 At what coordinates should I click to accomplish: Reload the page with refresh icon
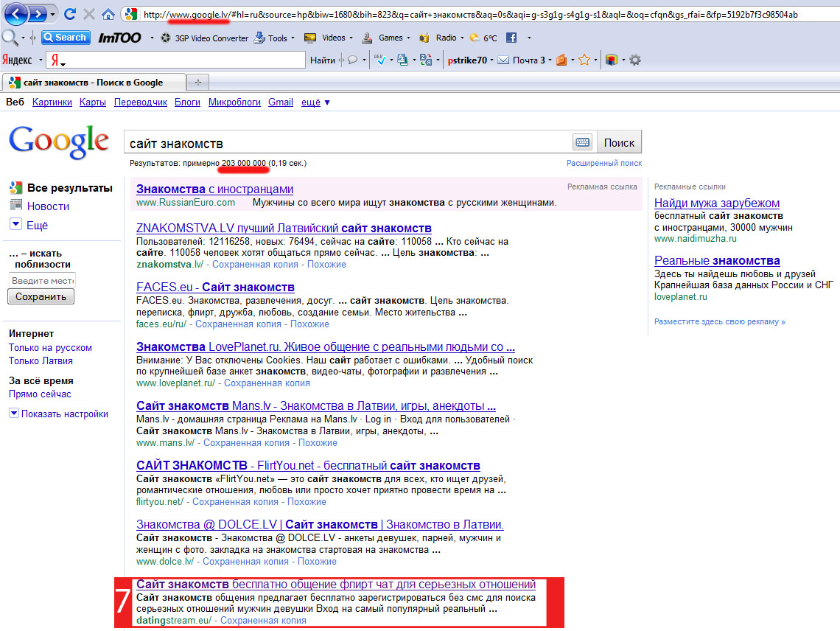[x=70, y=14]
